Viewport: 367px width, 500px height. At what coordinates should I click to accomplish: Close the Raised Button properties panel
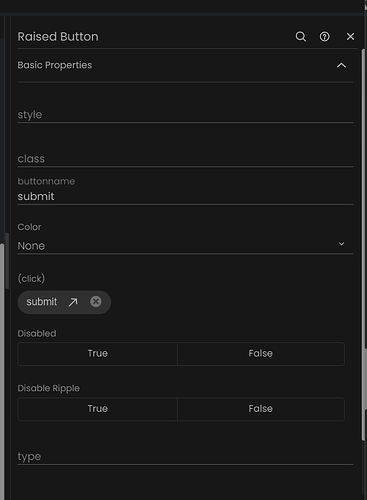tap(350, 36)
